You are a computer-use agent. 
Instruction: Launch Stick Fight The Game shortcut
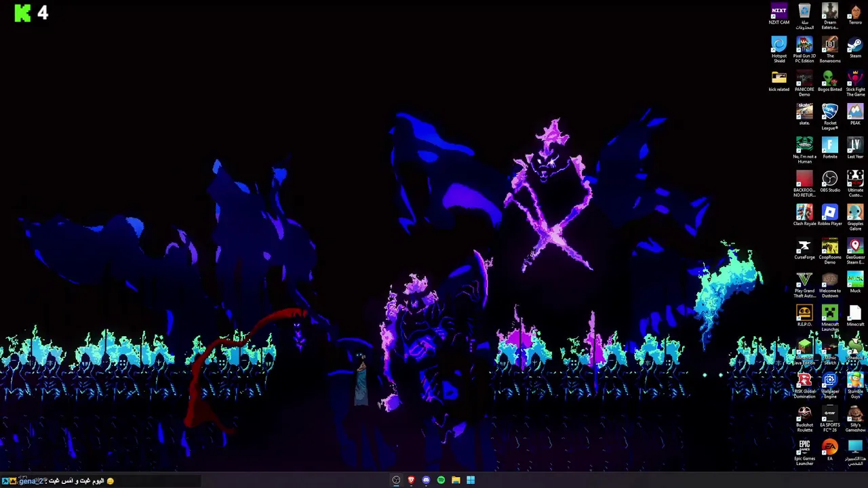(x=855, y=84)
